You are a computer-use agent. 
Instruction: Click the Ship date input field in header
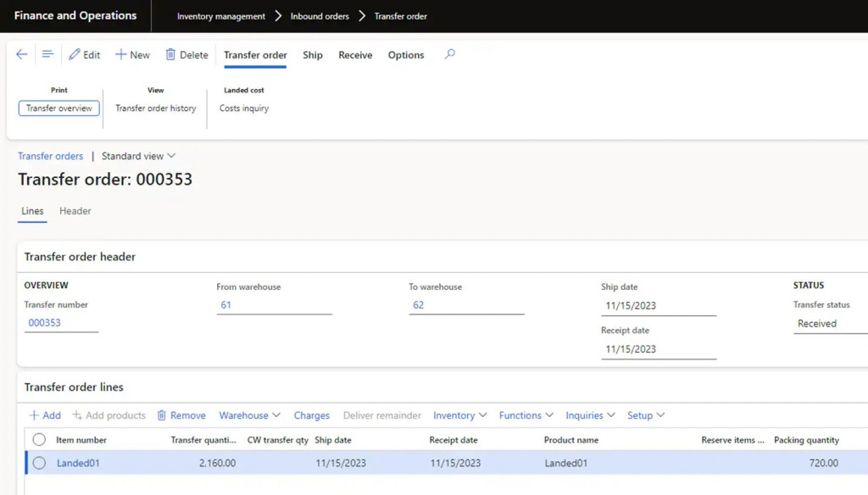point(658,306)
